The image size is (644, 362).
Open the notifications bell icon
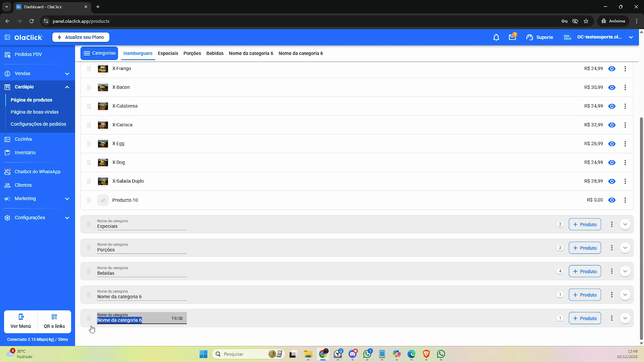496,37
